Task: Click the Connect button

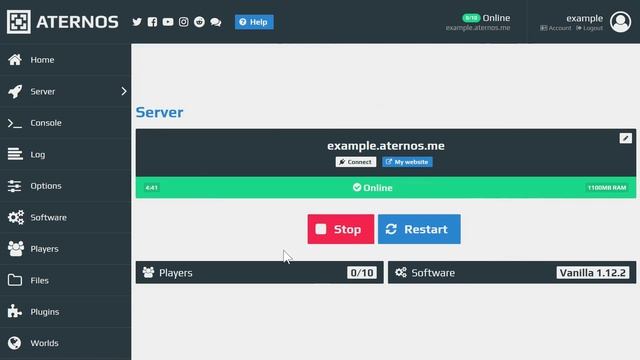Action: point(356,162)
